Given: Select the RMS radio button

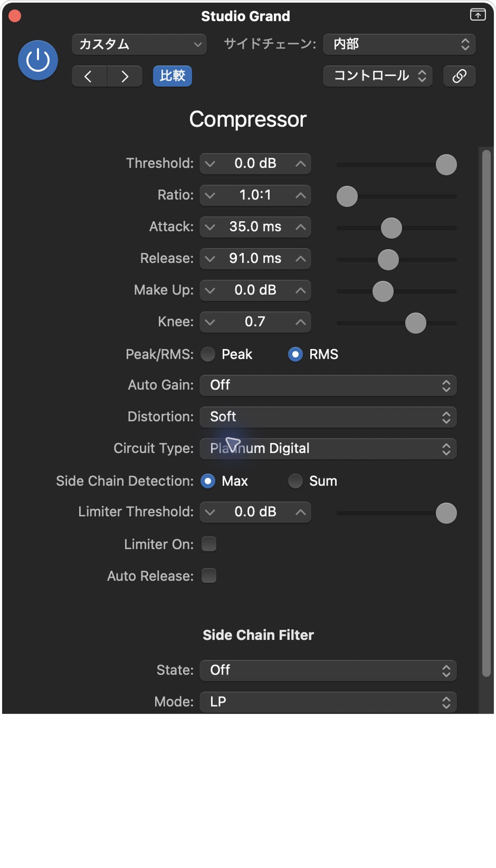Looking at the screenshot, I should tap(295, 354).
